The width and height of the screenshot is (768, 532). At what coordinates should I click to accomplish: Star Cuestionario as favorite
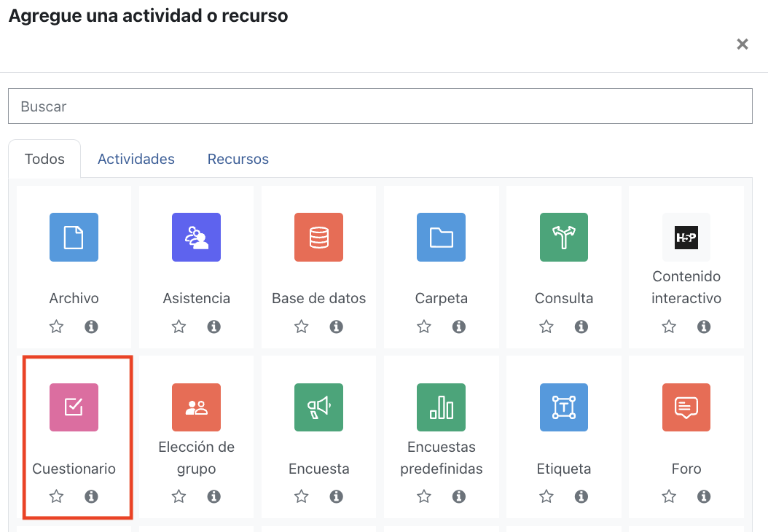tap(56, 496)
